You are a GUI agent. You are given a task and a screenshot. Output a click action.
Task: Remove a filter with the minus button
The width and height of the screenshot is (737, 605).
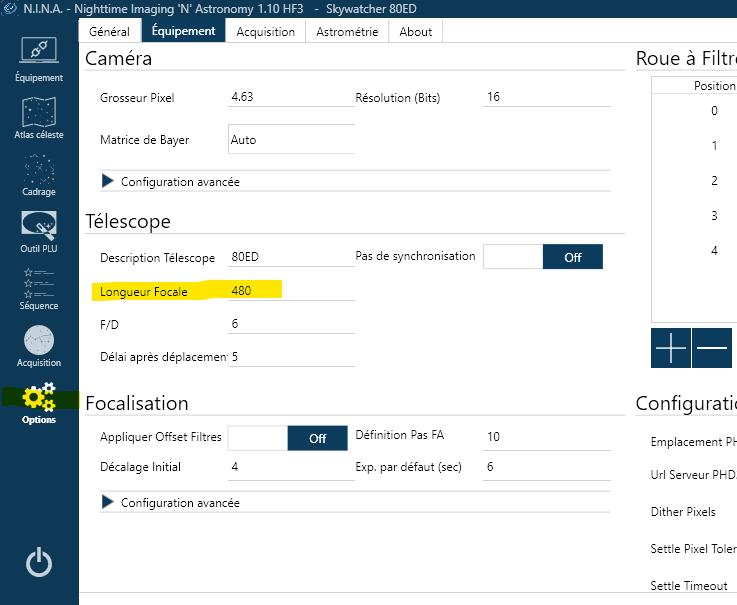(712, 348)
